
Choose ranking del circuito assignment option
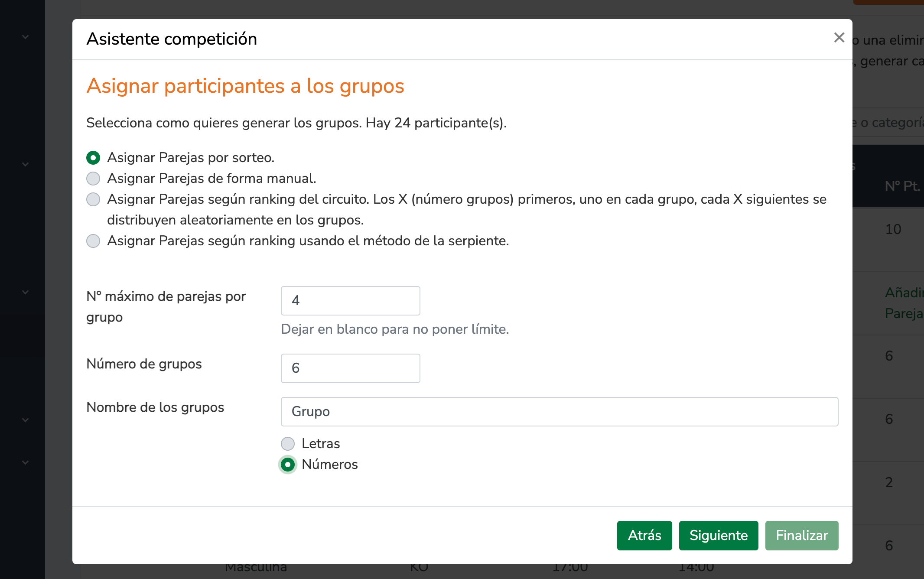(93, 199)
